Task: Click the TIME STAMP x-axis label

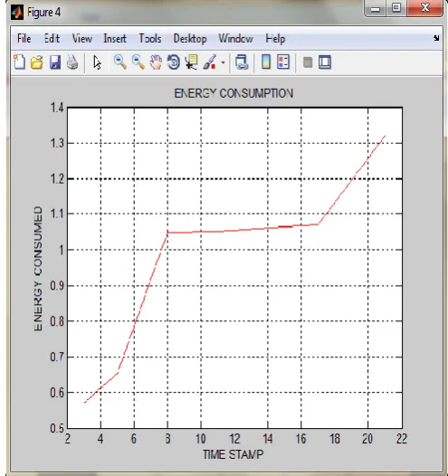Action: tap(234, 454)
